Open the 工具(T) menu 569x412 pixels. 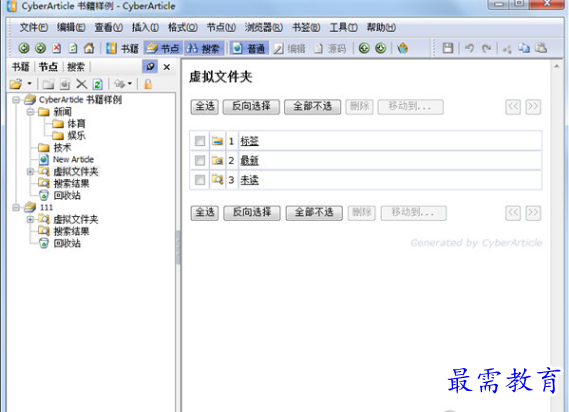[x=343, y=27]
